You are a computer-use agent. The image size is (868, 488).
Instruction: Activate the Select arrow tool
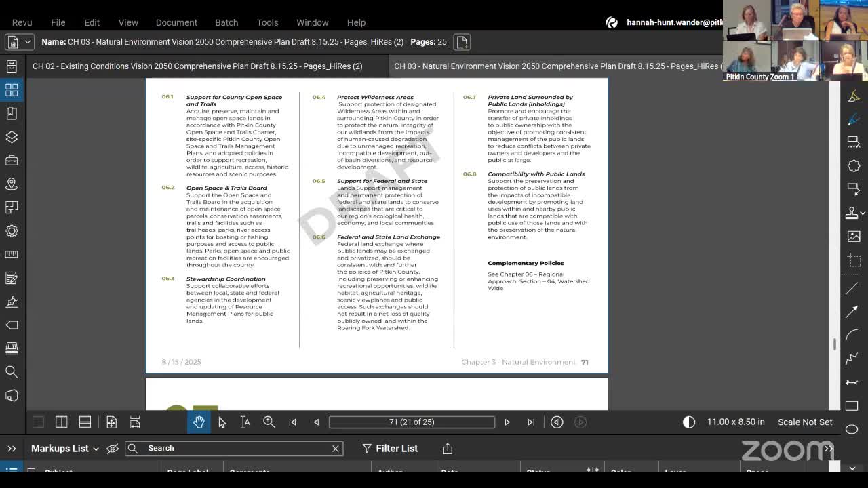tap(222, 422)
